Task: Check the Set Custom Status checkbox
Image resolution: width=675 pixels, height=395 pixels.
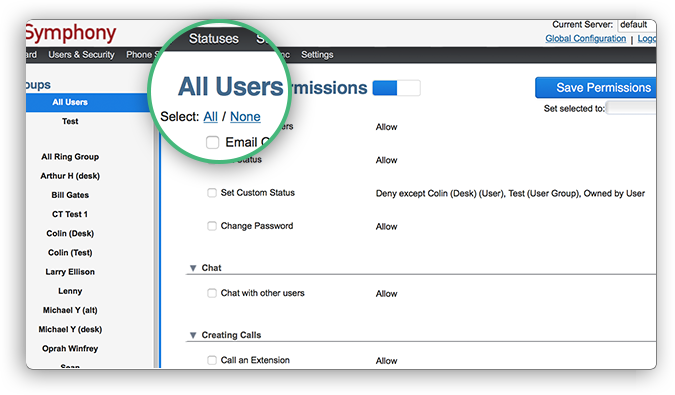Action: point(212,193)
